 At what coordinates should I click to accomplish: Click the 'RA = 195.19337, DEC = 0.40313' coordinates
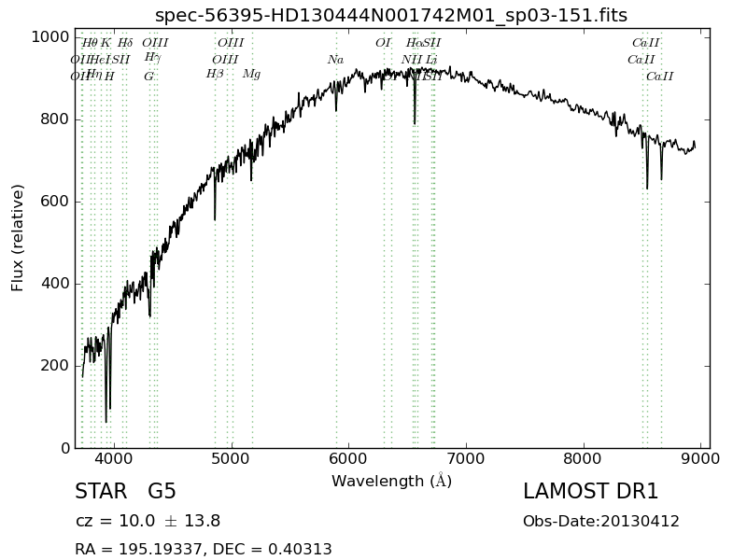click(204, 549)
